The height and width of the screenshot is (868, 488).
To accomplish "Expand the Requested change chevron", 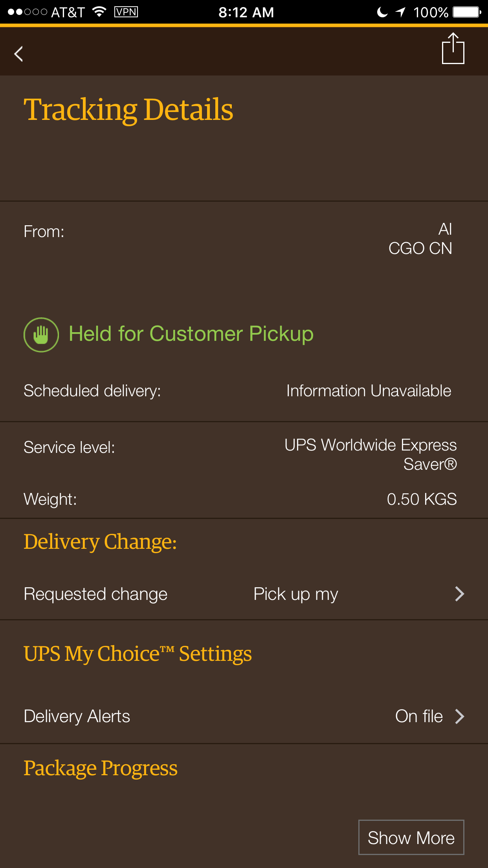I will tap(459, 594).
